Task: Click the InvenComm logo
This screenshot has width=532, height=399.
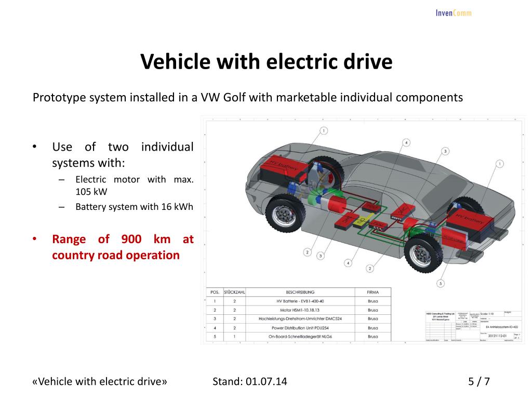Action: coord(454,13)
